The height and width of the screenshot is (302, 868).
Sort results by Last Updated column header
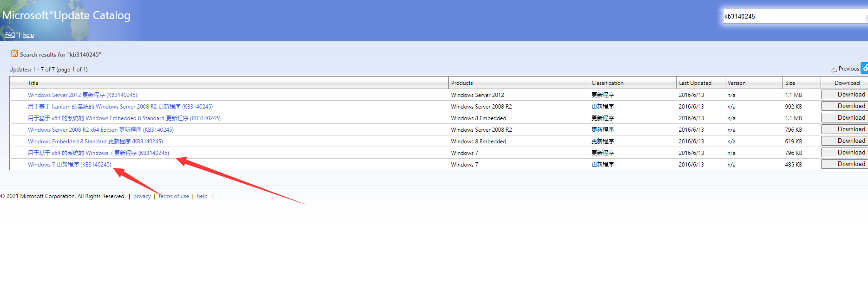click(x=695, y=83)
